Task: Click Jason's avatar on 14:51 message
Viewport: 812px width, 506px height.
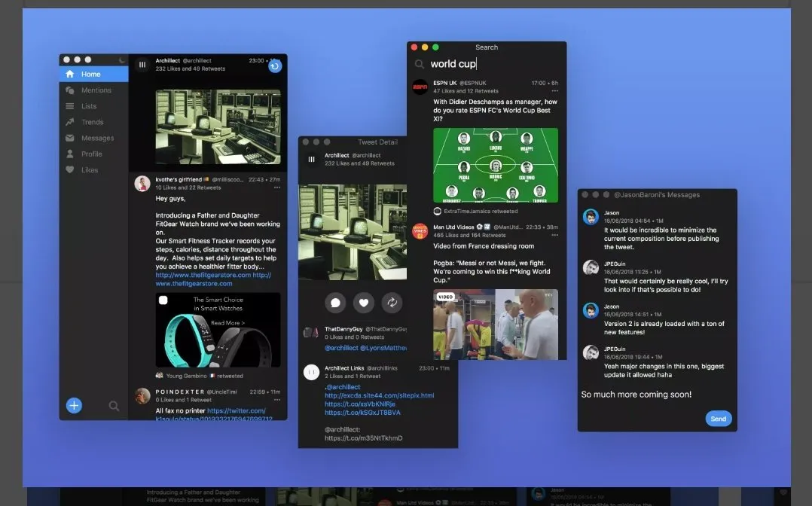Action: [x=591, y=310]
